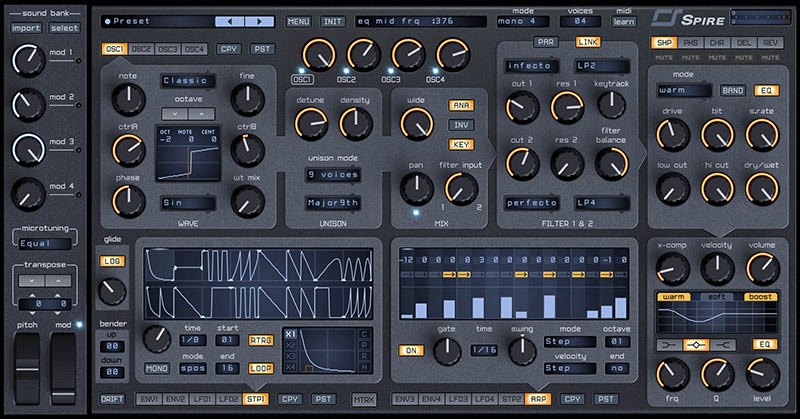Click the OSC4 level knob
This screenshot has height=419, width=800.
453,55
